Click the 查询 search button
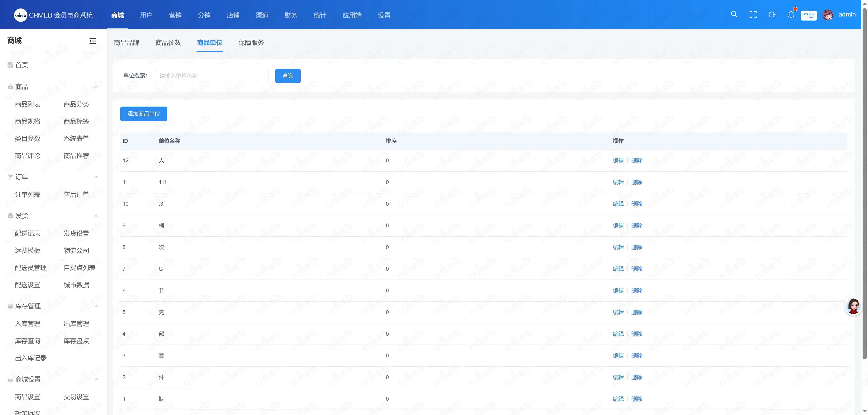 coord(288,76)
